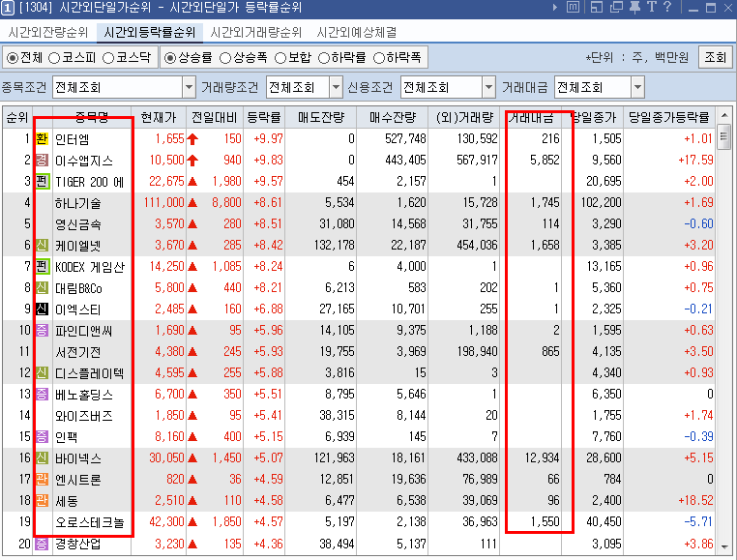
Task: Sort by the 매도잔량 column header
Action: pyautogui.click(x=320, y=117)
